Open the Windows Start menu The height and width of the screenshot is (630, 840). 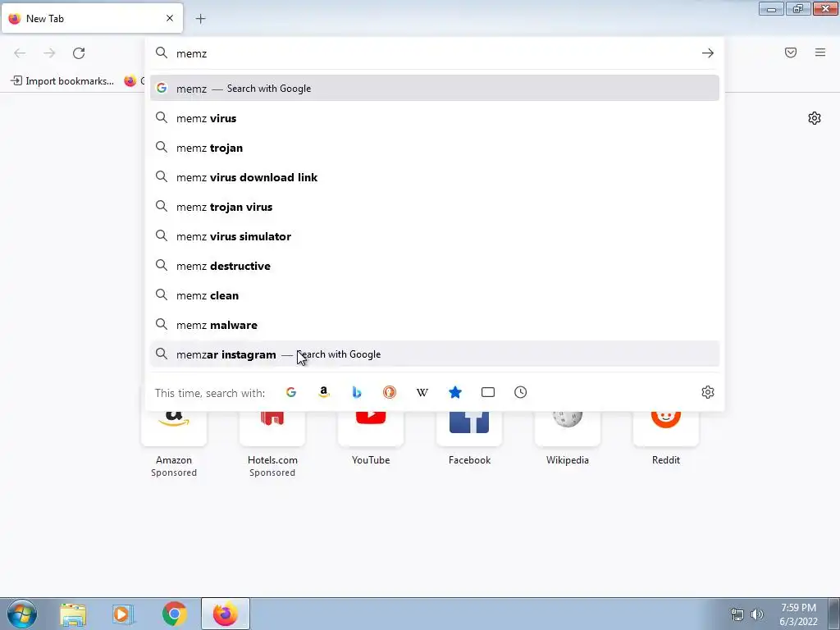coord(22,614)
